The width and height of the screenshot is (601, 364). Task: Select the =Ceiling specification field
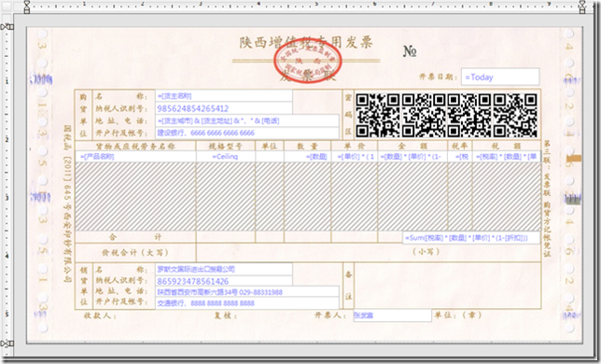click(x=226, y=156)
